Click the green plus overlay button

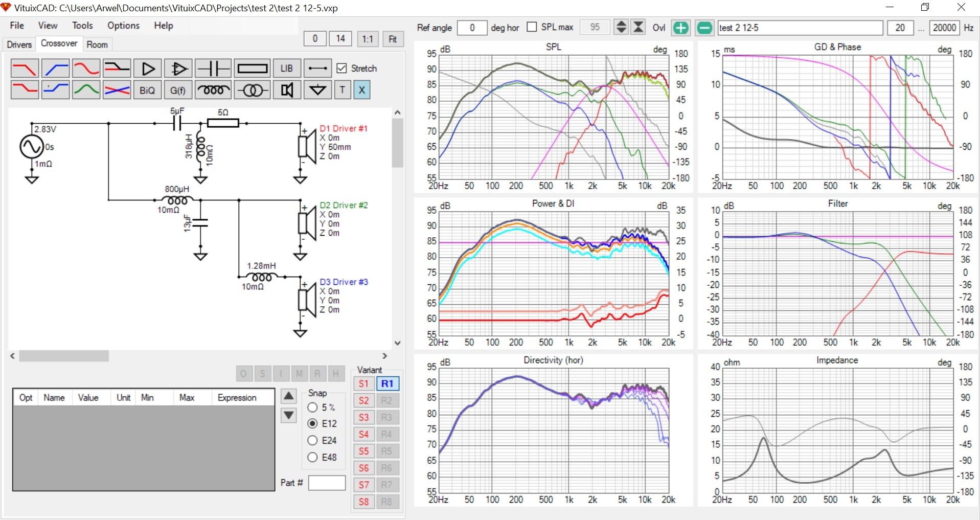(680, 28)
